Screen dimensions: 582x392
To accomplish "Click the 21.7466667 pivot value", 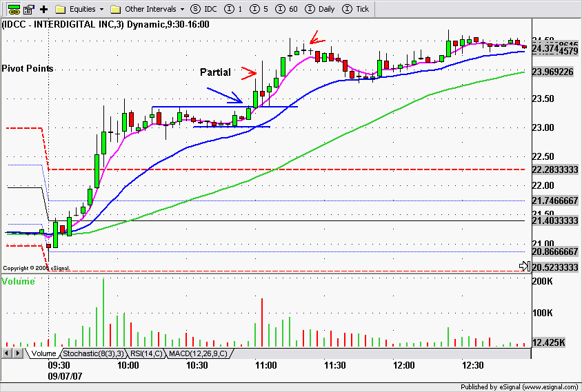I will coord(555,201).
